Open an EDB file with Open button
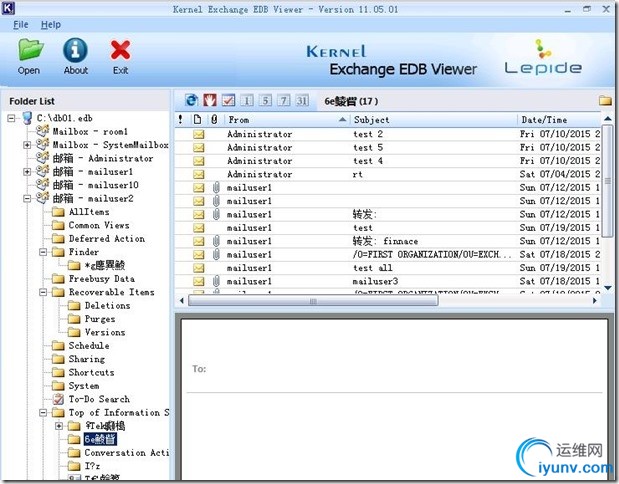619x484 pixels. (x=29, y=56)
